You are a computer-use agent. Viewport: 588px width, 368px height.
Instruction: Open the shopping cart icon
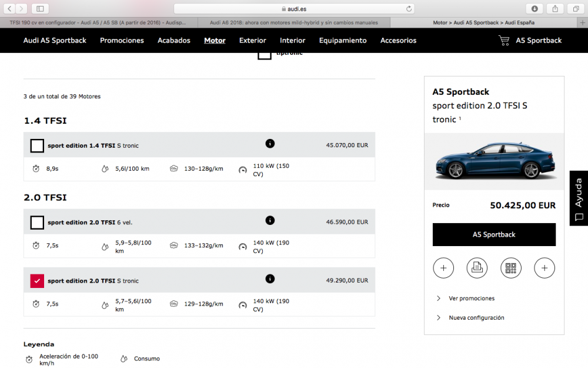click(504, 40)
